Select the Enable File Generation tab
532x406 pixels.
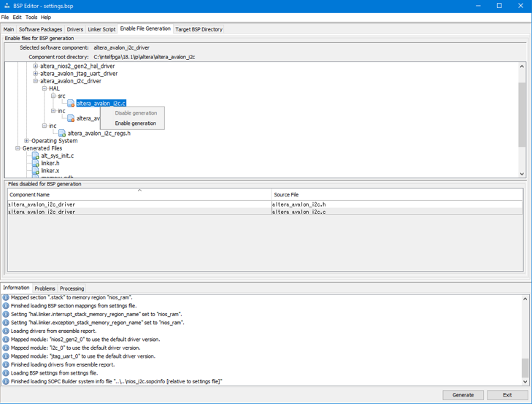pyautogui.click(x=145, y=28)
